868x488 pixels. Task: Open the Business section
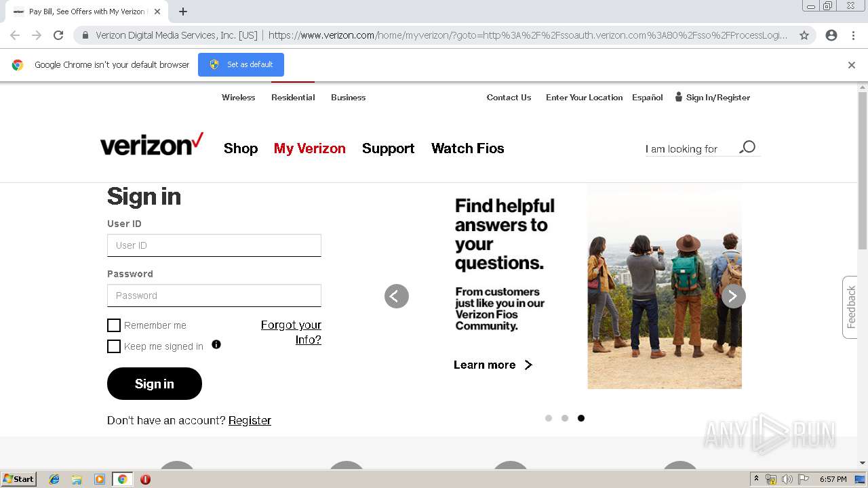click(349, 98)
